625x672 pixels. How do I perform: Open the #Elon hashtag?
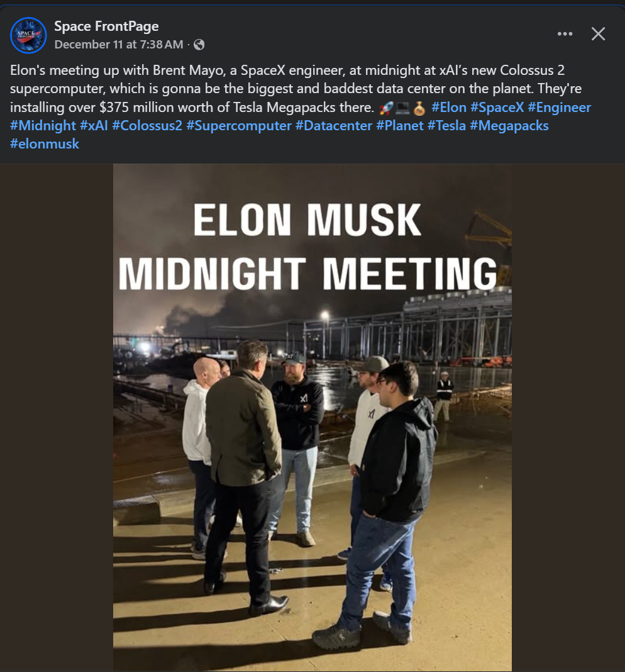click(x=448, y=108)
